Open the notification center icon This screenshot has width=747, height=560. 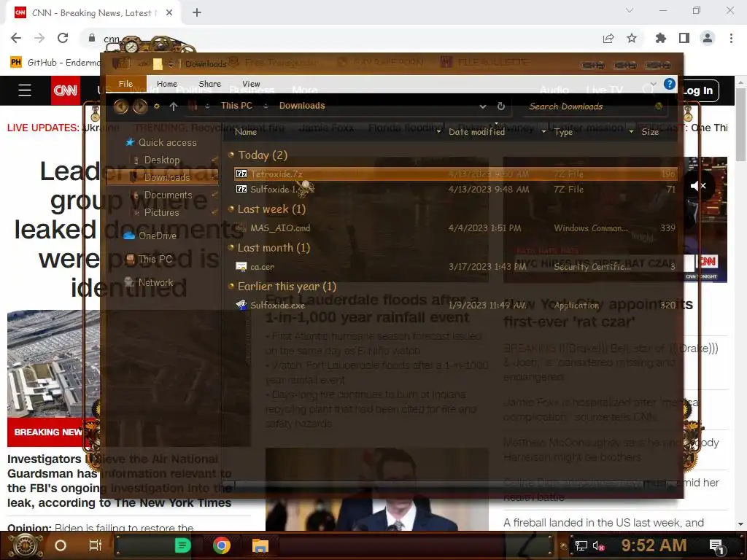(x=717, y=546)
